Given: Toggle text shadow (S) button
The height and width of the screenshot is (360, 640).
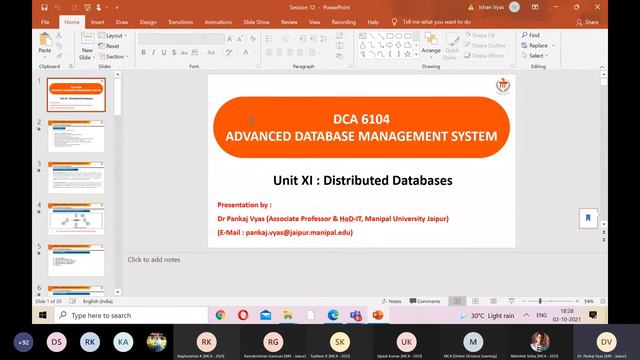Looking at the screenshot, I should [174, 52].
